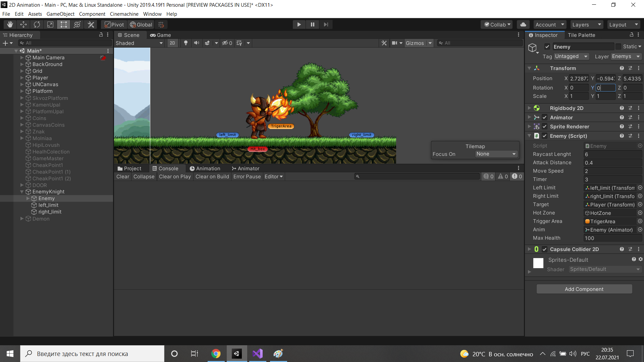Select the Move tool
This screenshot has height=362, width=644.
pos(23,24)
